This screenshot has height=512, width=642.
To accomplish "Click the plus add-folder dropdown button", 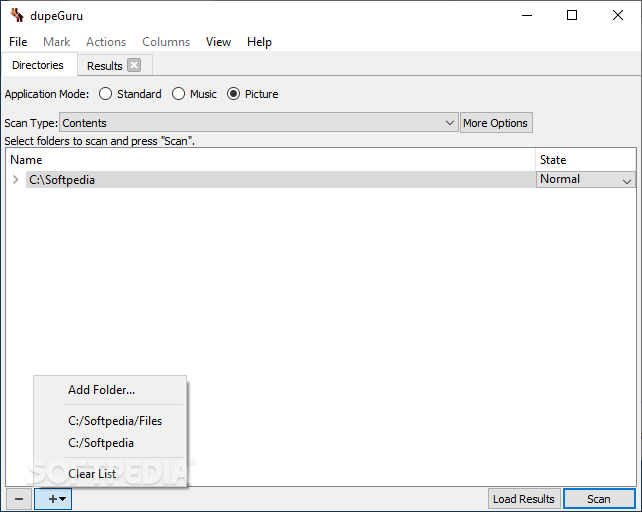I will pos(53,499).
